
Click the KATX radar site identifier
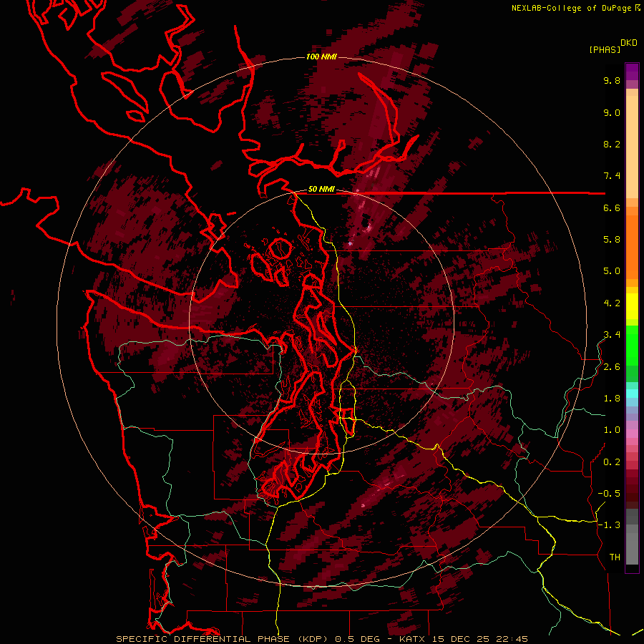[x=411, y=639]
